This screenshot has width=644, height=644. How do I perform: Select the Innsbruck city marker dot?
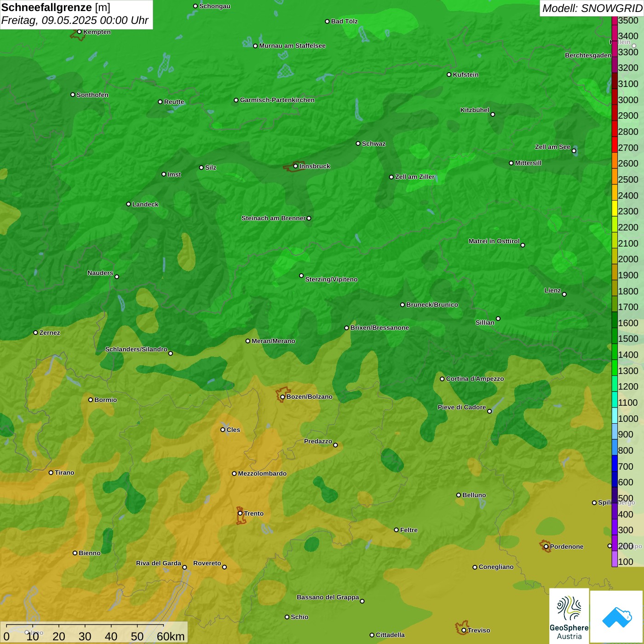[x=296, y=166]
